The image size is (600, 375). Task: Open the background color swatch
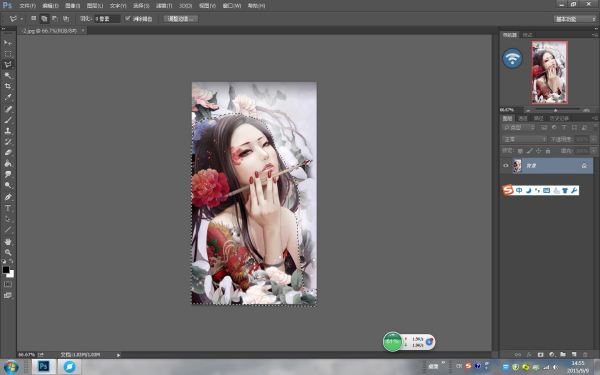[11, 274]
